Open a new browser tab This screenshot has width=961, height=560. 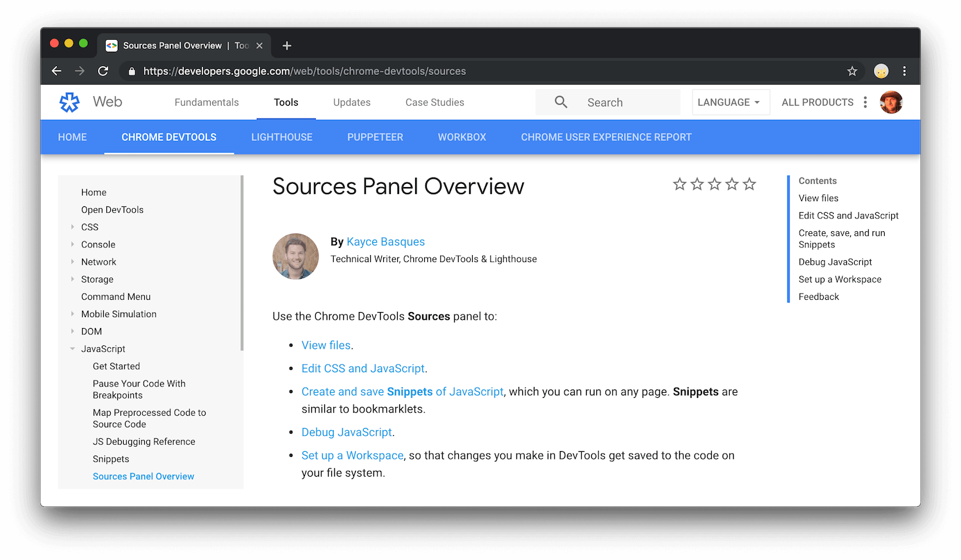coord(286,45)
